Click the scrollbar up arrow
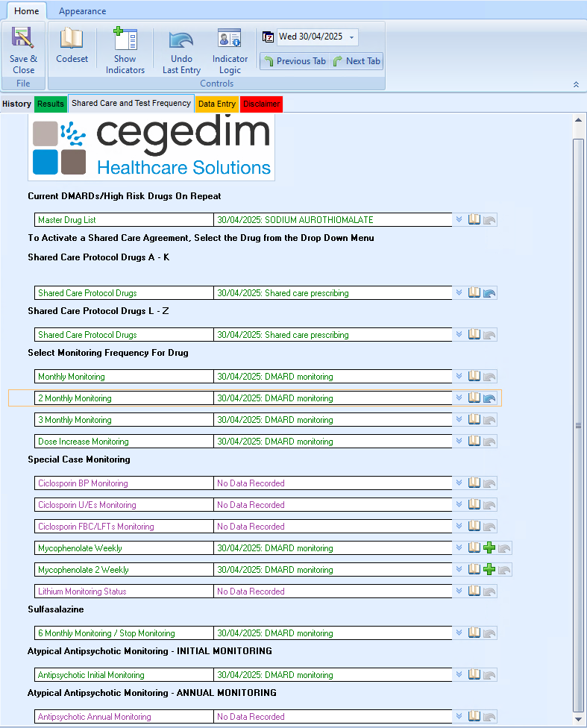The width and height of the screenshot is (587, 728). pyautogui.click(x=578, y=120)
